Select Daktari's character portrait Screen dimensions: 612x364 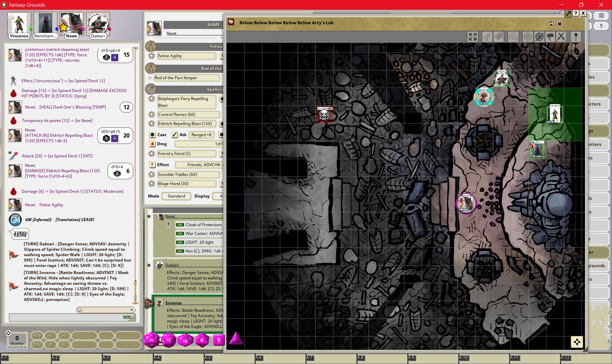tap(98, 23)
